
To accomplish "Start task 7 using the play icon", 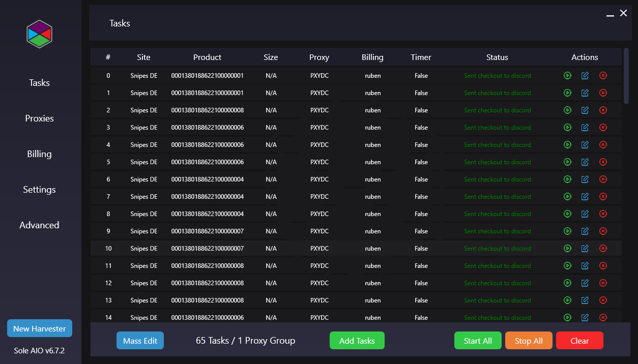I will tap(567, 197).
